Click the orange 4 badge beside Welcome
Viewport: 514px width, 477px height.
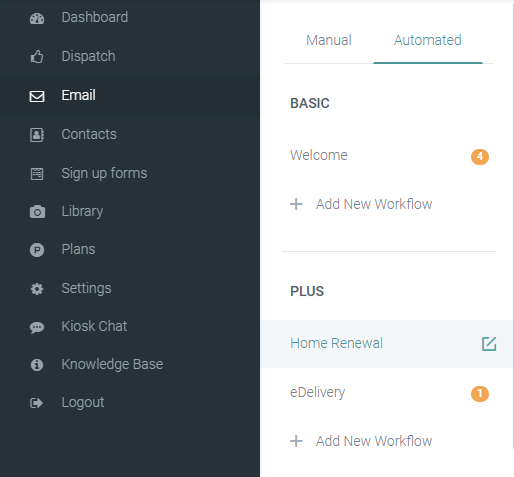480,157
